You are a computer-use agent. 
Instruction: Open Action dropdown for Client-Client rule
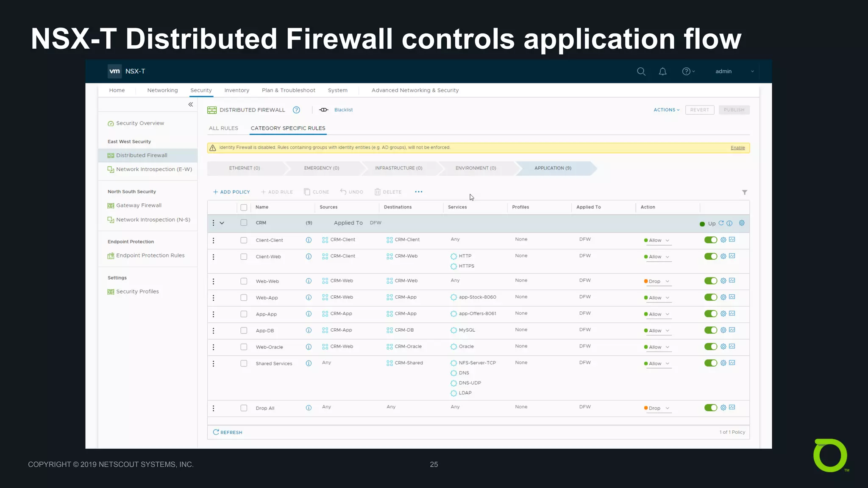(x=657, y=241)
